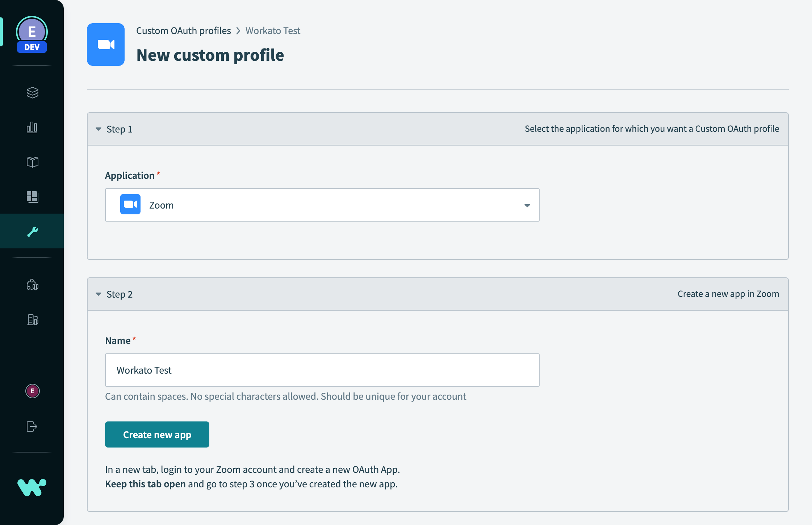Open the dashboard bar-chart icon
The width and height of the screenshot is (812, 525).
click(32, 127)
